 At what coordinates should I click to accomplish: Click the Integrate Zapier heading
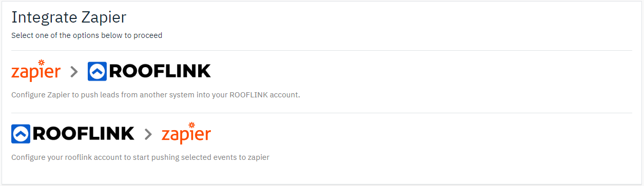point(69,17)
